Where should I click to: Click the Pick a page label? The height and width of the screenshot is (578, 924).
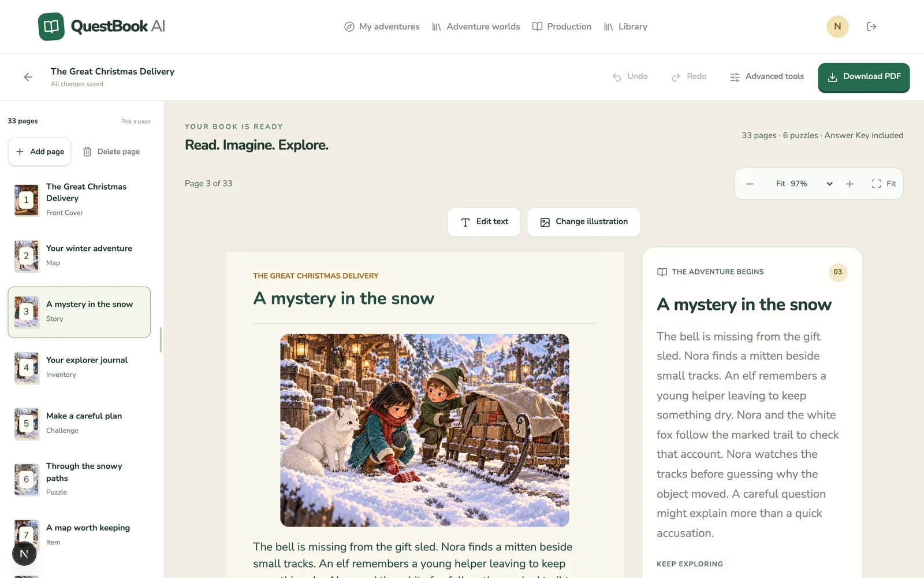136,121
